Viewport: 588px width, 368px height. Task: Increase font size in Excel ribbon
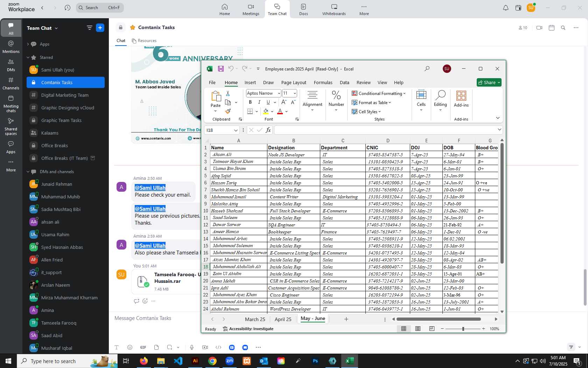[284, 102]
